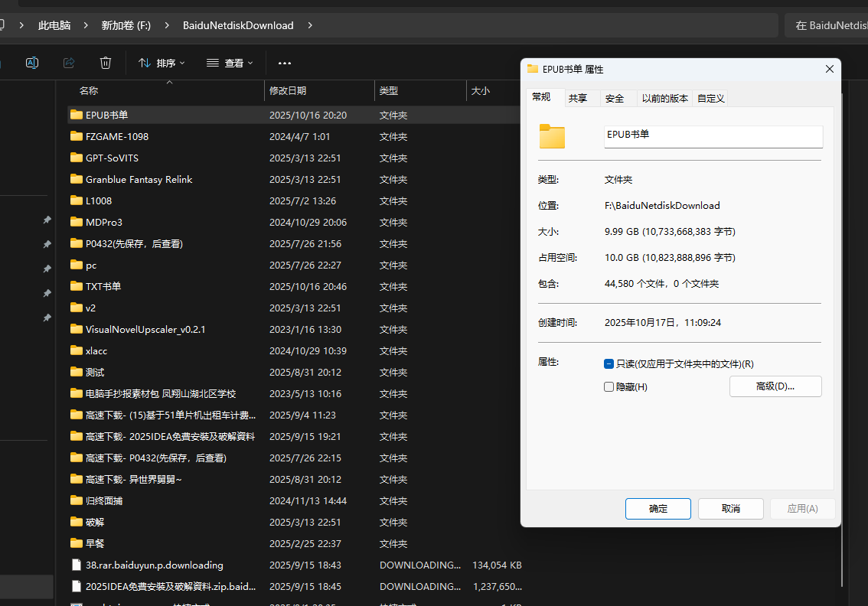This screenshot has width=868, height=606.
Task: Switch to the 安全 tab
Action: click(x=615, y=98)
